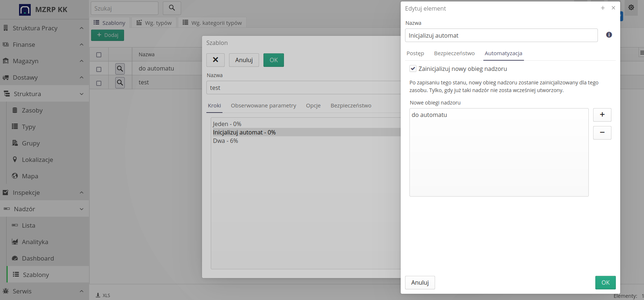Click the info icon beside Nazwa field
The image size is (644, 300).
pos(609,35)
